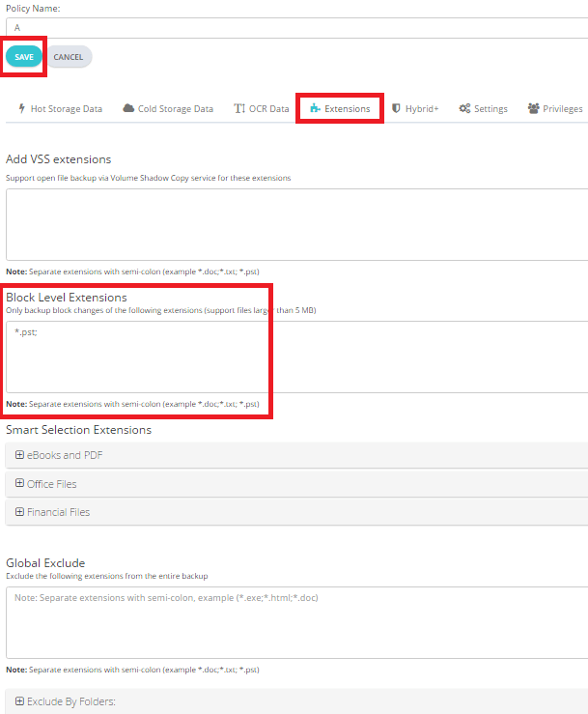The width and height of the screenshot is (588, 714).
Task: Click the users Privileges icon
Action: pos(533,108)
